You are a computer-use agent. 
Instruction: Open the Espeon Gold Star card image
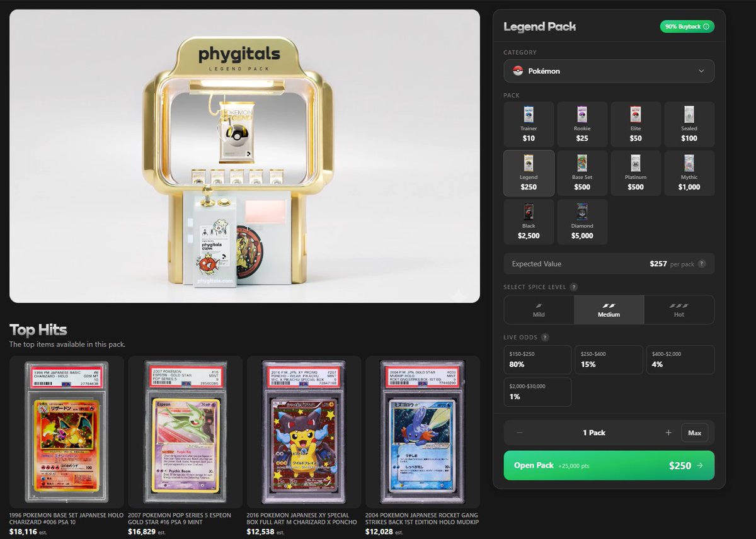coord(185,432)
